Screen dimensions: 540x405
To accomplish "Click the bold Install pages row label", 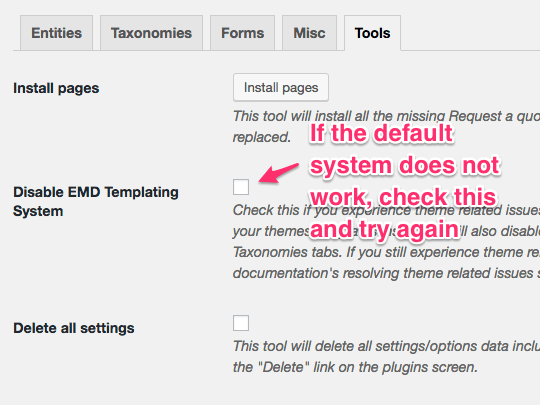I will click(56, 88).
